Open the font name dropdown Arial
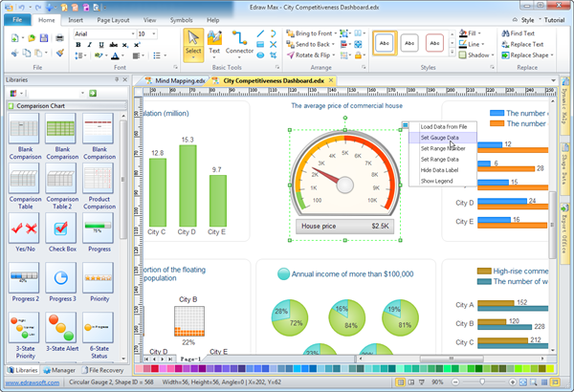This screenshot has width=574, height=392. [133, 33]
